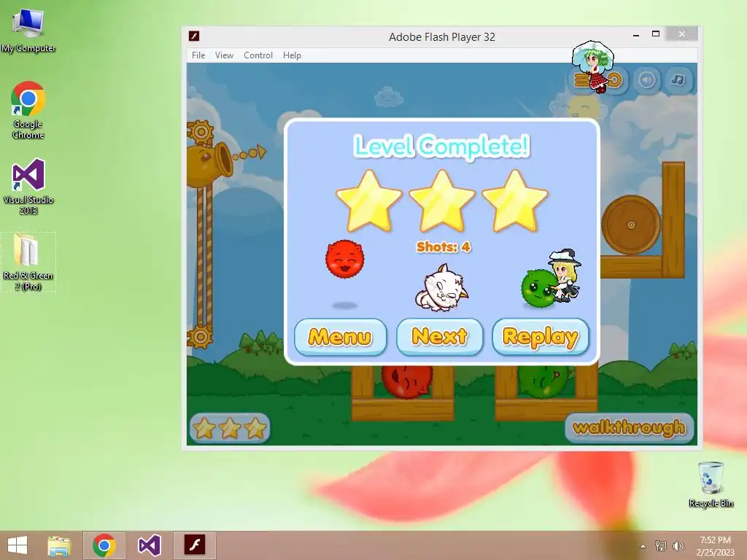Switch to Chrome in the taskbar

pos(104,545)
